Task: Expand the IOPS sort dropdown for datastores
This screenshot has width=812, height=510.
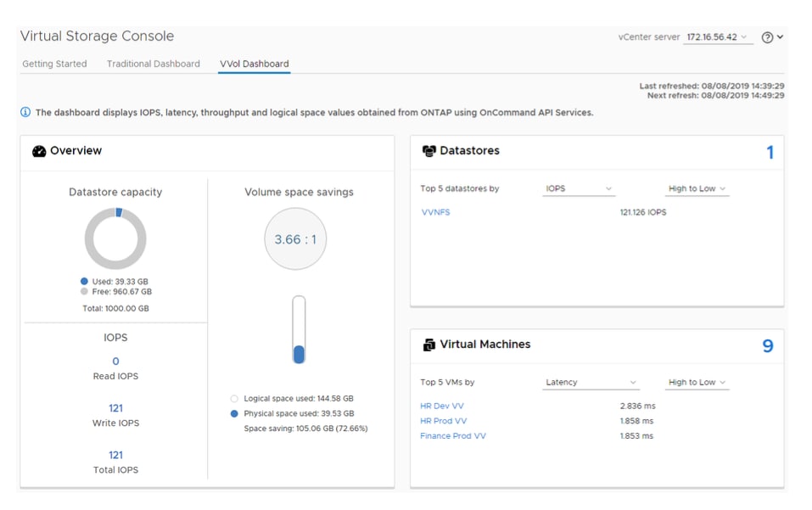Action: coord(579,189)
